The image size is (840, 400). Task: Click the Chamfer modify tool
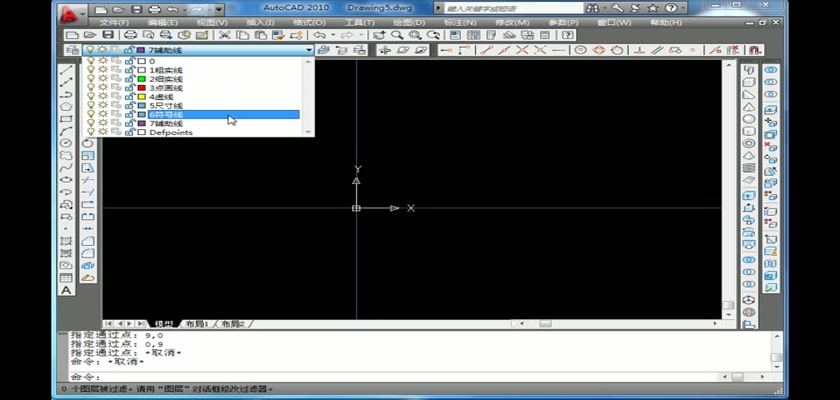(x=88, y=240)
